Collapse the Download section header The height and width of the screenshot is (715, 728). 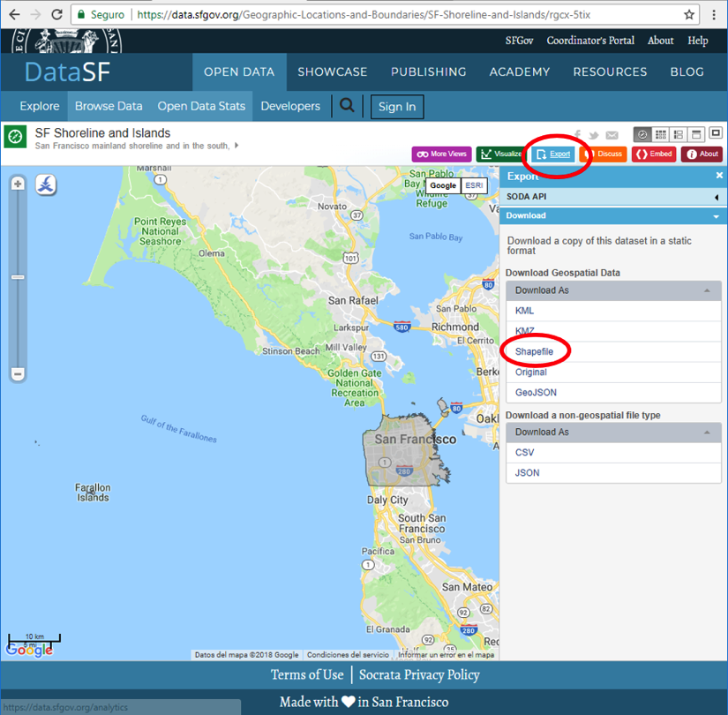tap(613, 216)
